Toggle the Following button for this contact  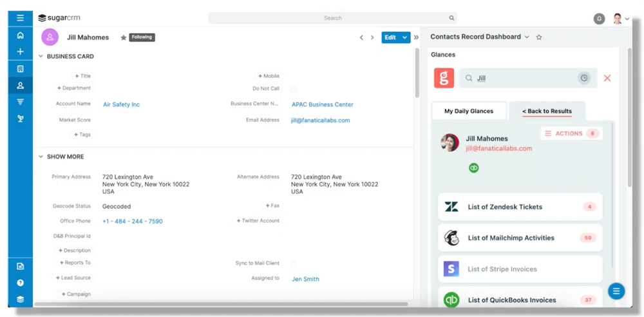142,37
